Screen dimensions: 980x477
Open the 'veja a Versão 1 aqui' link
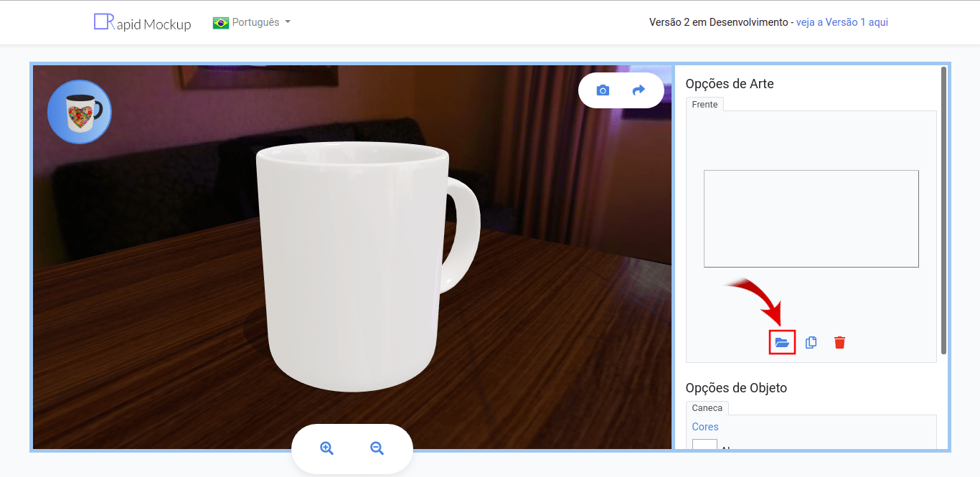coord(842,22)
